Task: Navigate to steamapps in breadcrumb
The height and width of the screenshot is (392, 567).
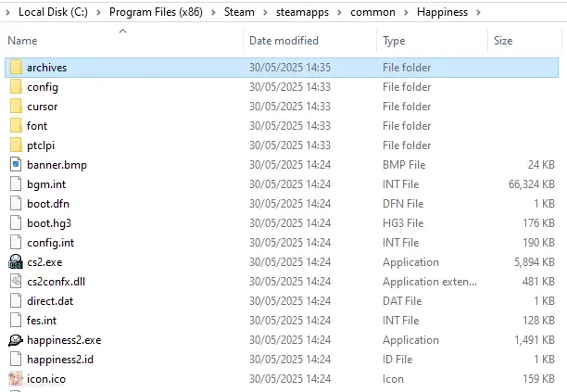Action: click(x=302, y=12)
